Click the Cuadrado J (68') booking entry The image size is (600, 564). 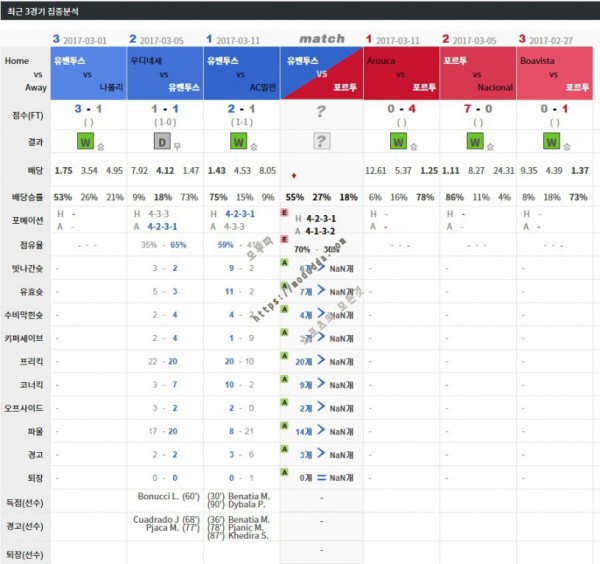pyautogui.click(x=166, y=520)
